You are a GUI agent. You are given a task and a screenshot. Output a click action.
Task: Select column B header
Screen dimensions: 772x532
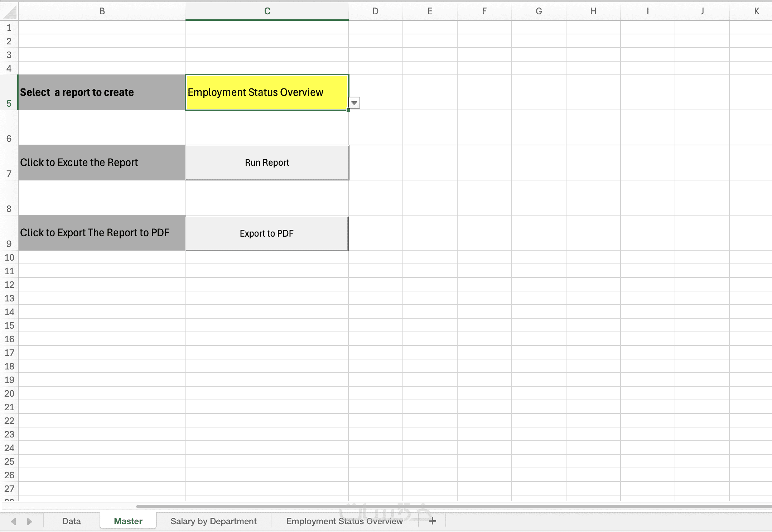(102, 11)
